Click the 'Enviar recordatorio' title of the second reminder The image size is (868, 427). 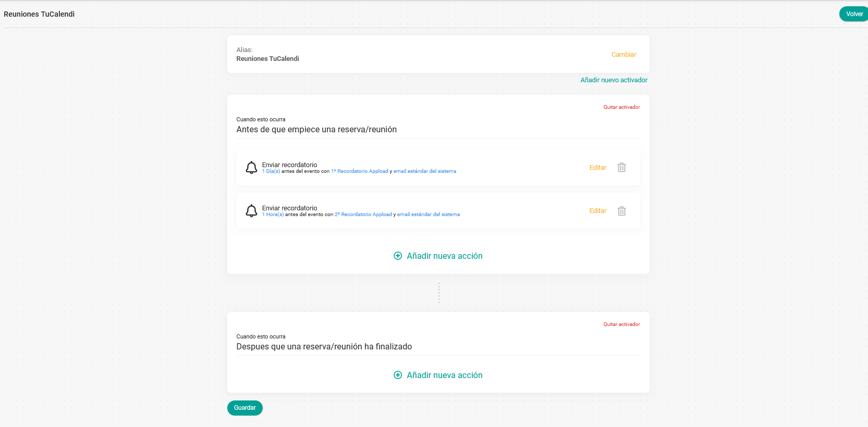tap(289, 208)
